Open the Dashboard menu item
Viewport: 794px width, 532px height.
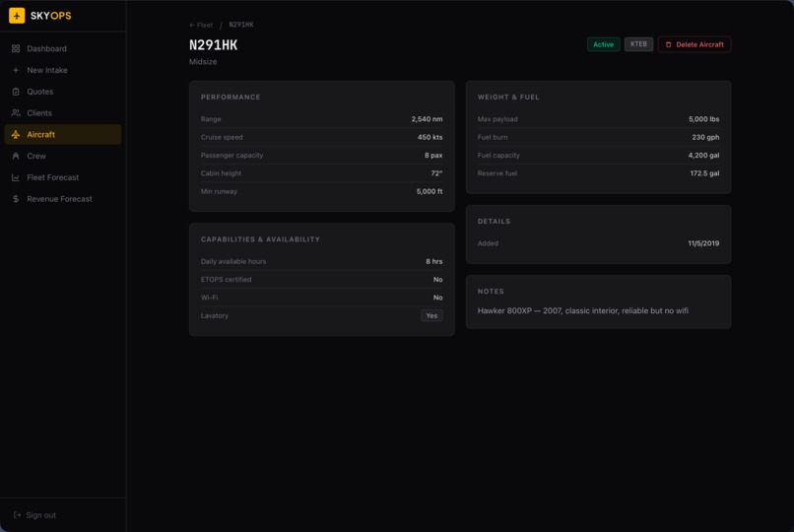63,48
